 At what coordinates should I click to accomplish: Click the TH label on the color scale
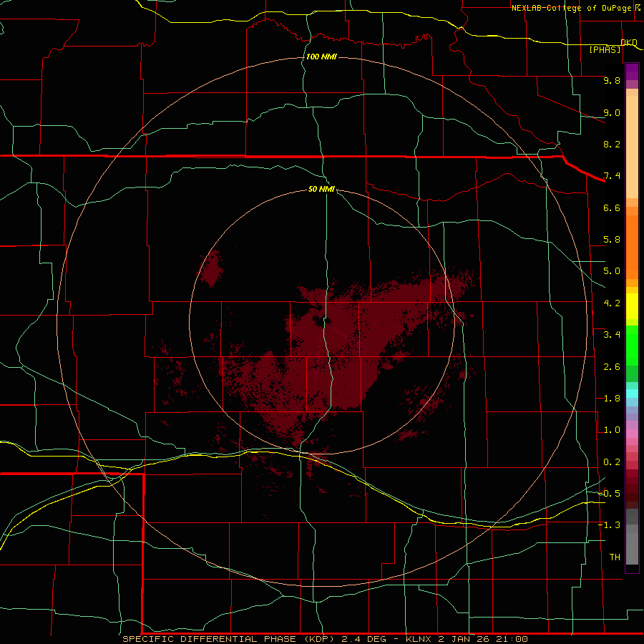(x=615, y=557)
